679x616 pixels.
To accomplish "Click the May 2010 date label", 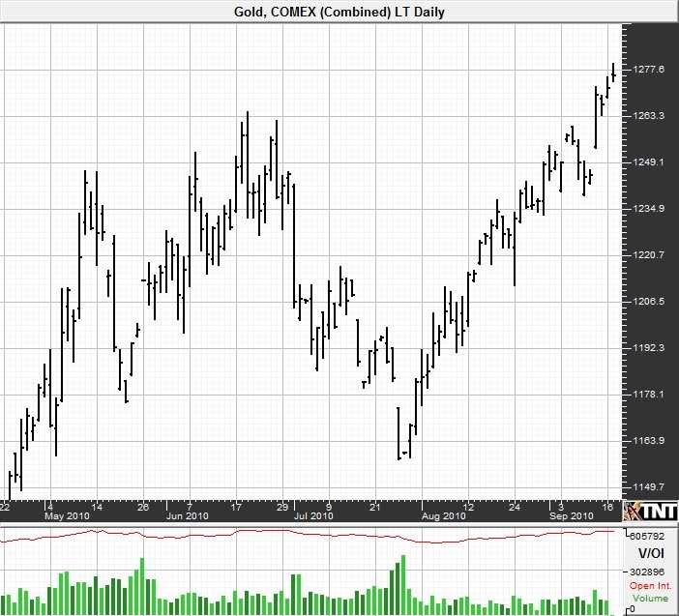I will (67, 516).
